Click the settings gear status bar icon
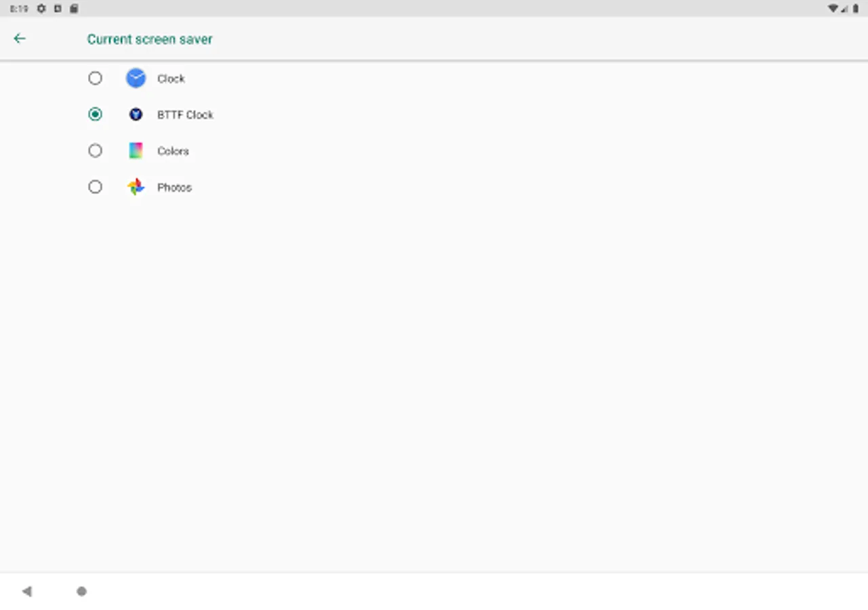Viewport: 868px width, 610px height. 41,8
